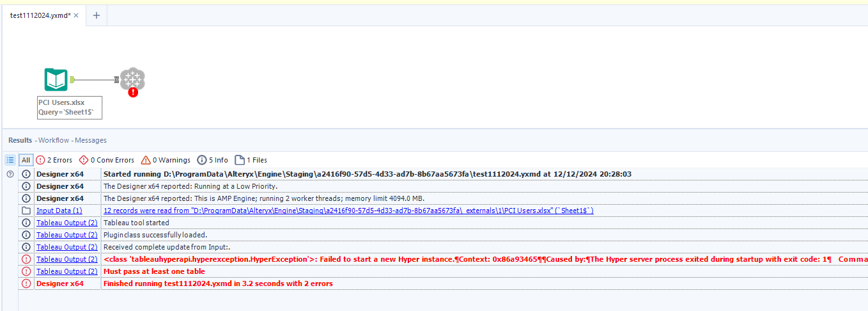
Task: Filter results to 0 Conv Errors
Action: click(106, 160)
